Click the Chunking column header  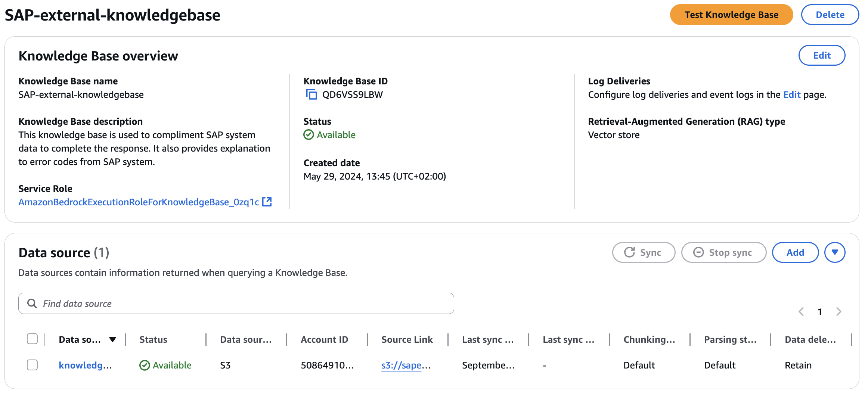(x=649, y=339)
